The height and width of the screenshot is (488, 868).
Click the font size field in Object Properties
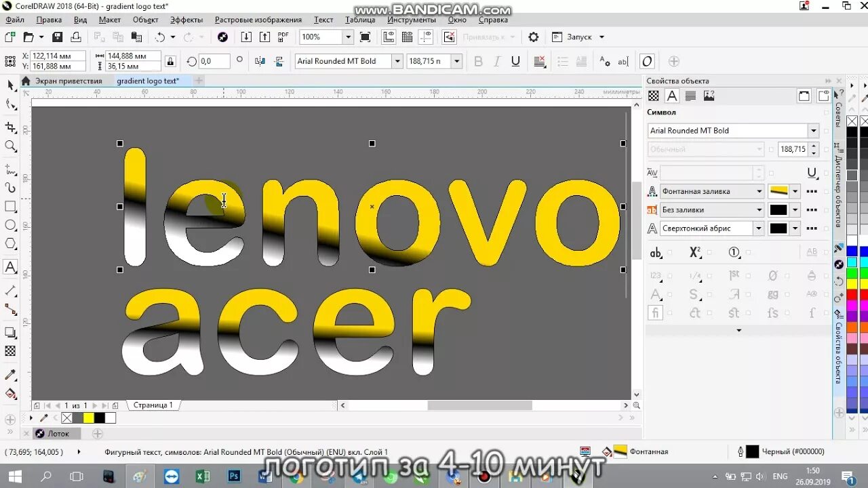click(x=792, y=149)
